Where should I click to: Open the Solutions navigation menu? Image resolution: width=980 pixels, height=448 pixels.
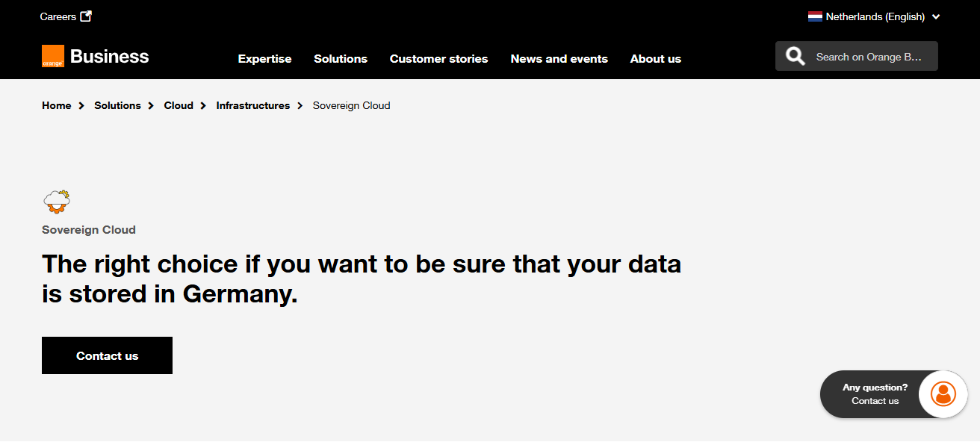[x=341, y=58]
